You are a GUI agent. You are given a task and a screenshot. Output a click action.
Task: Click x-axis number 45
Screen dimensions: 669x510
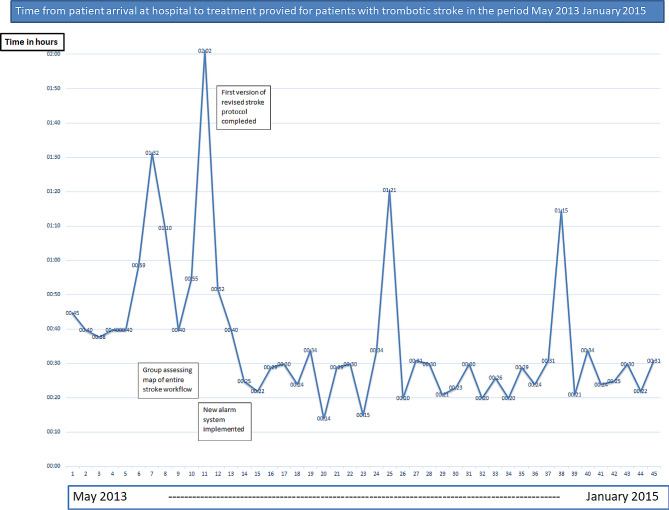(653, 474)
